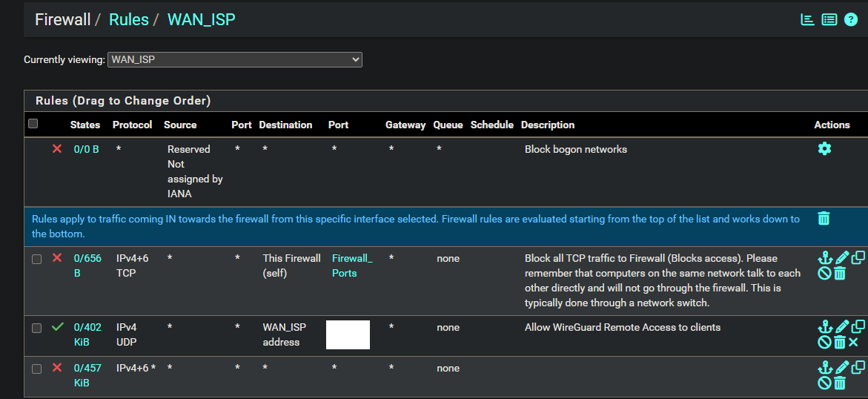This screenshot has width=868, height=399.
Task: Click X icon to kill WireGuard rule states
Action: pyautogui.click(x=853, y=343)
